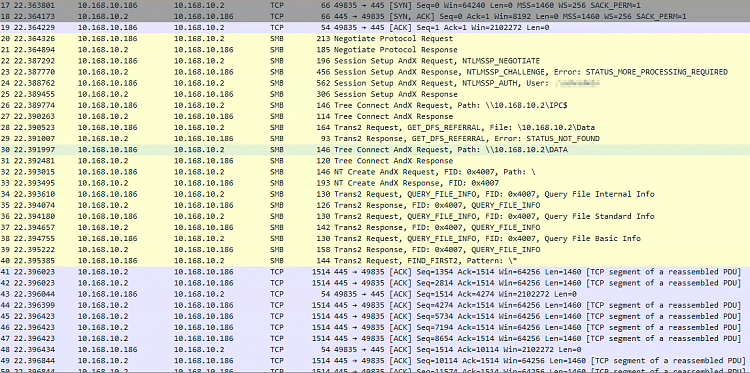
Task: Select packet 45 with Seq=5734
Action: pos(375,316)
